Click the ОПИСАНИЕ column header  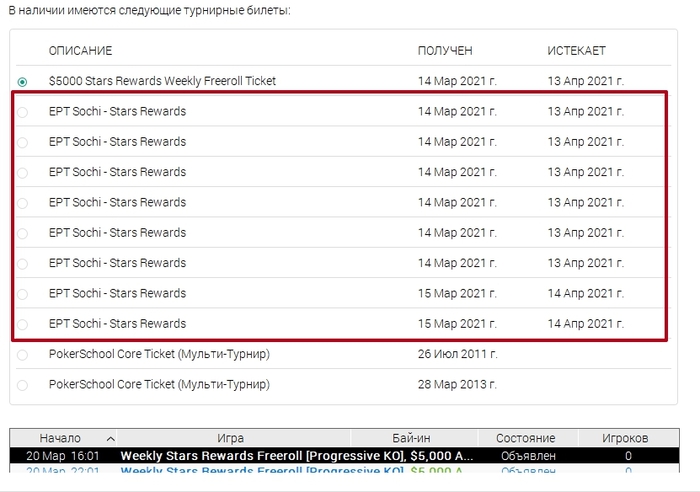80,51
